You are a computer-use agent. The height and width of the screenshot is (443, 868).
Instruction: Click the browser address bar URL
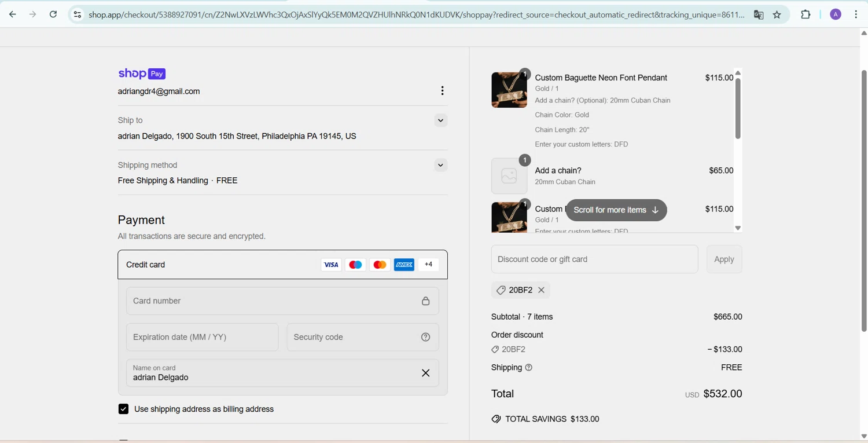coord(417,14)
